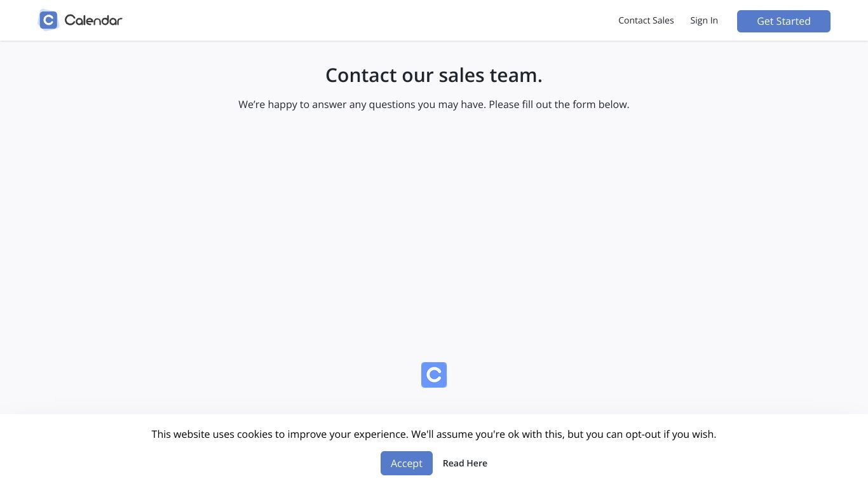Viewport: 868px width, 488px height.
Task: Click the Get Started button
Action: (x=783, y=21)
